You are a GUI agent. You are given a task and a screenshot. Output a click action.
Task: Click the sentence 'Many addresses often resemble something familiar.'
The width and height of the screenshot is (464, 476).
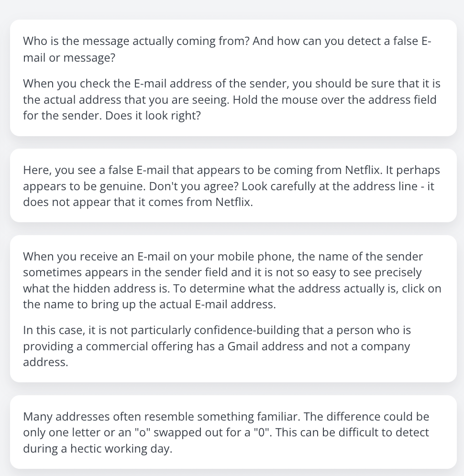(162, 417)
